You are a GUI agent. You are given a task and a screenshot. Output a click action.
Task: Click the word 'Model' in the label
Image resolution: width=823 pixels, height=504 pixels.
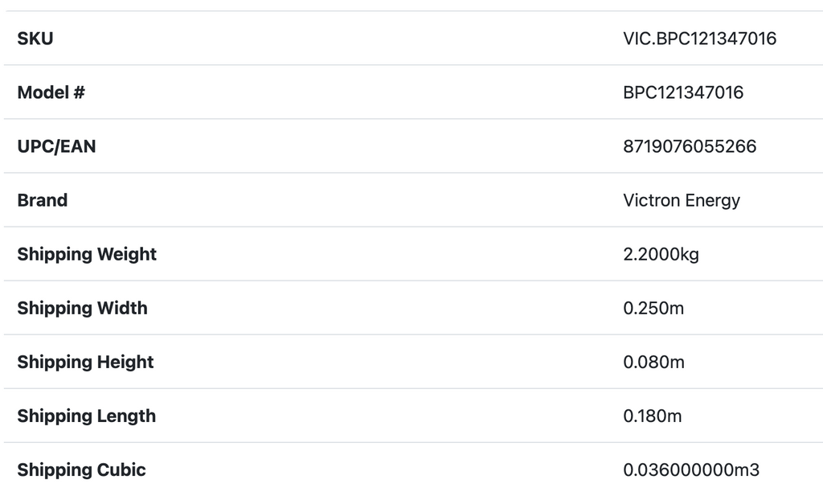click(x=43, y=92)
